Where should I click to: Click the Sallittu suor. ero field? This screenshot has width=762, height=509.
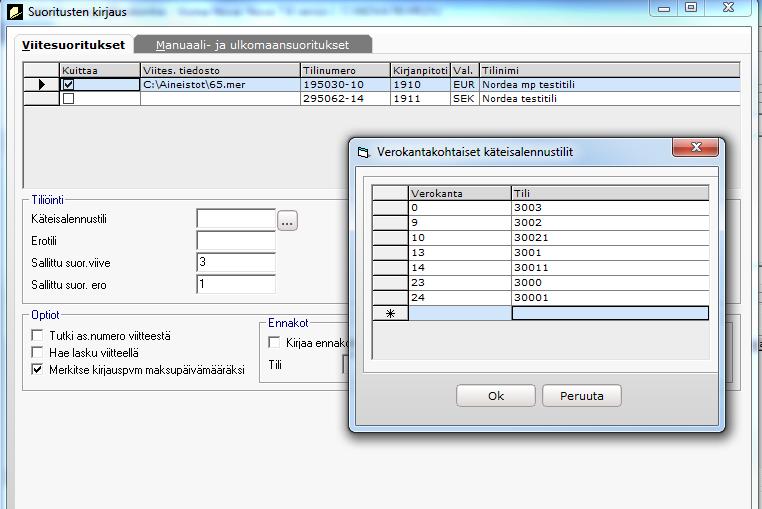[x=236, y=284]
